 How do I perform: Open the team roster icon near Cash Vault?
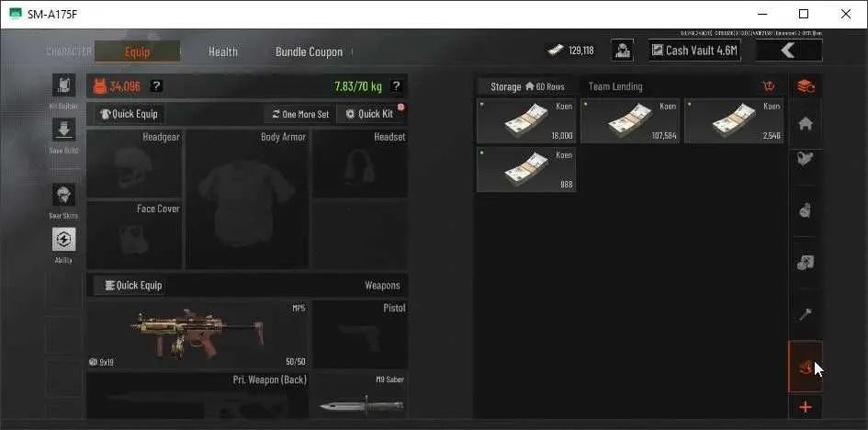(622, 51)
